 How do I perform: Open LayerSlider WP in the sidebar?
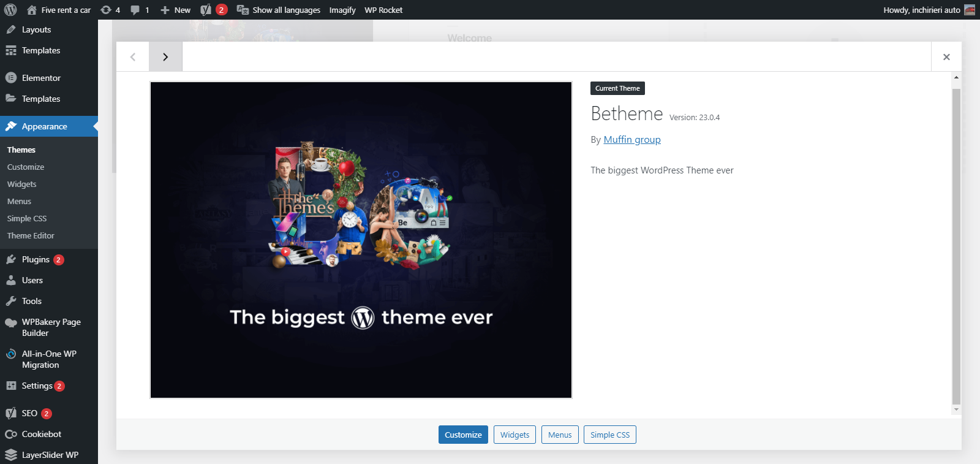click(x=49, y=455)
